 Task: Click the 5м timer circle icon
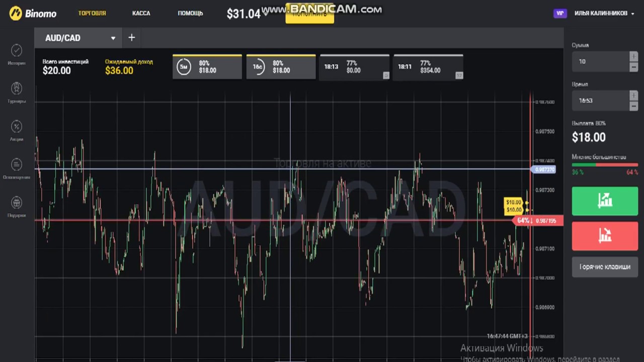click(184, 67)
